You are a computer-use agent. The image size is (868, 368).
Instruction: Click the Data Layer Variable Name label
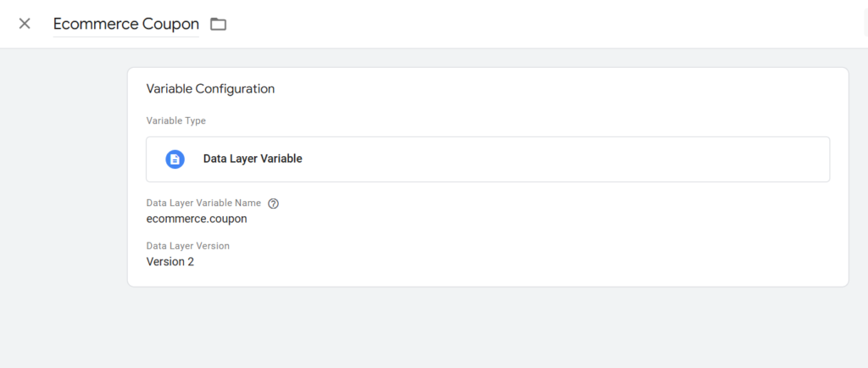(203, 204)
